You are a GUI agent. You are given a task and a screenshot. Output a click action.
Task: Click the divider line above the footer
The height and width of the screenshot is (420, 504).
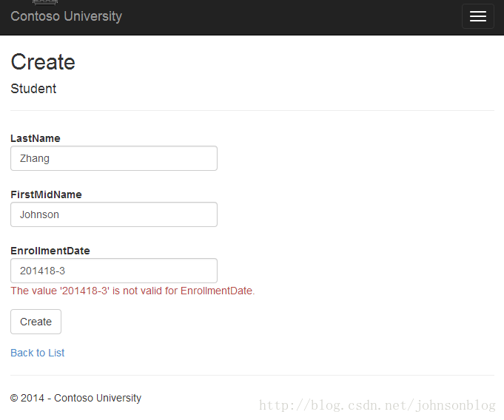[252, 375]
